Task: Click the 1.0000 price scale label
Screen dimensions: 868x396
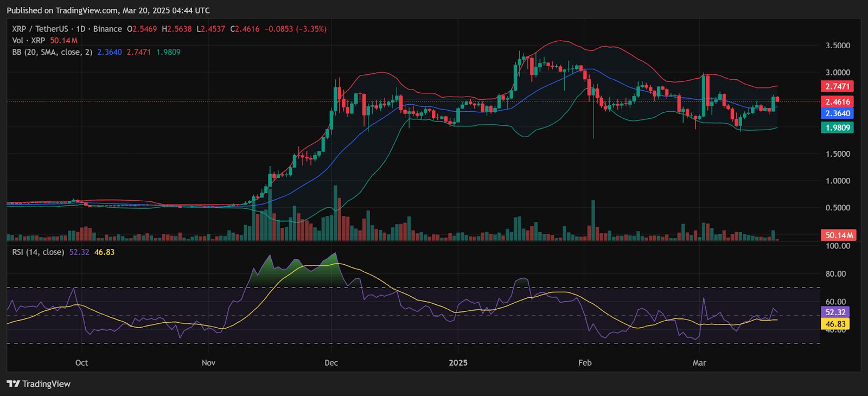Action: (838, 181)
